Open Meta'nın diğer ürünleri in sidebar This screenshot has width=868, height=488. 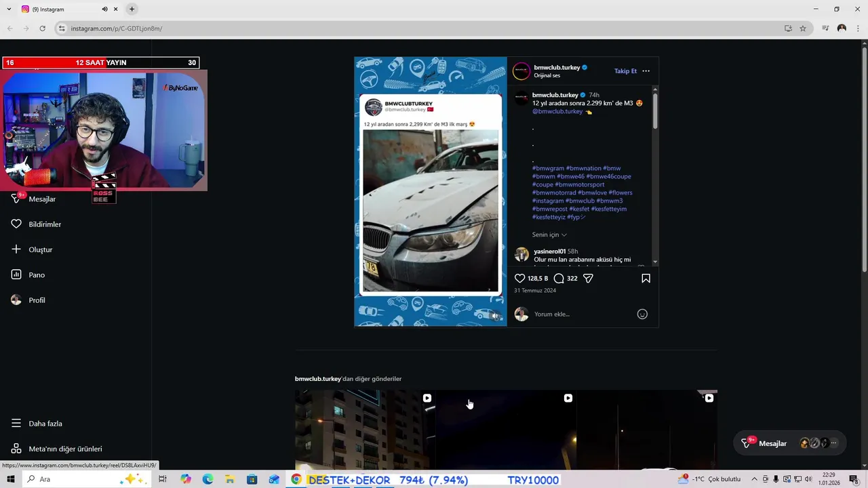pyautogui.click(x=56, y=449)
